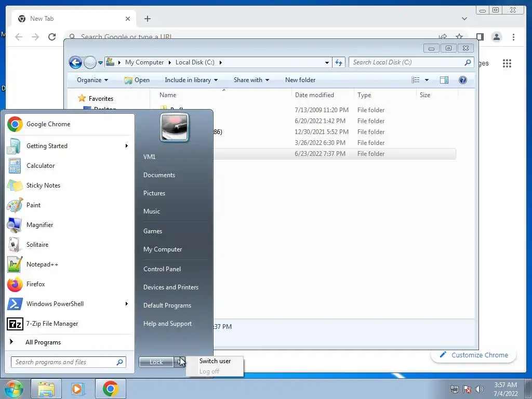The width and height of the screenshot is (532, 399).
Task: Open Chrome three-dot menu
Action: tap(513, 37)
